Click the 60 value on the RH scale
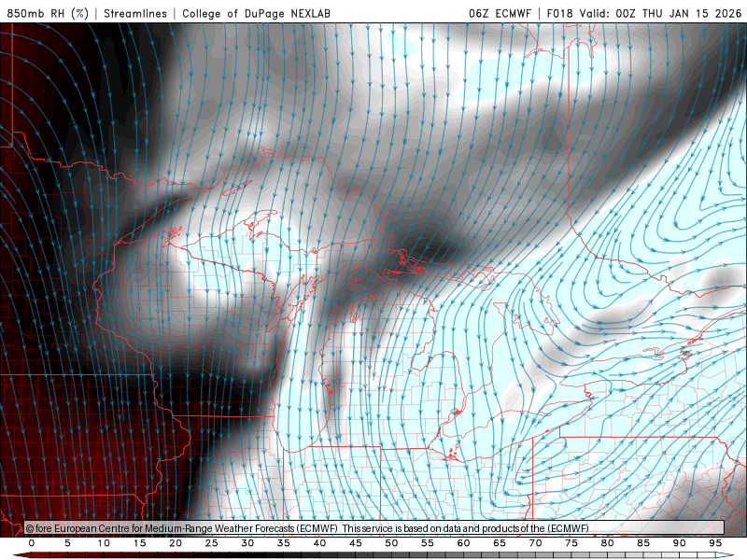The height and width of the screenshot is (560, 747). coord(463,543)
